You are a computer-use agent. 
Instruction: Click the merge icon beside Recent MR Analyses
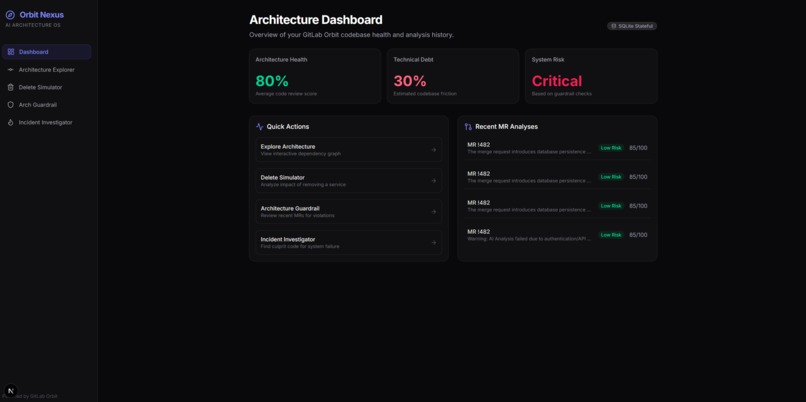click(x=468, y=126)
